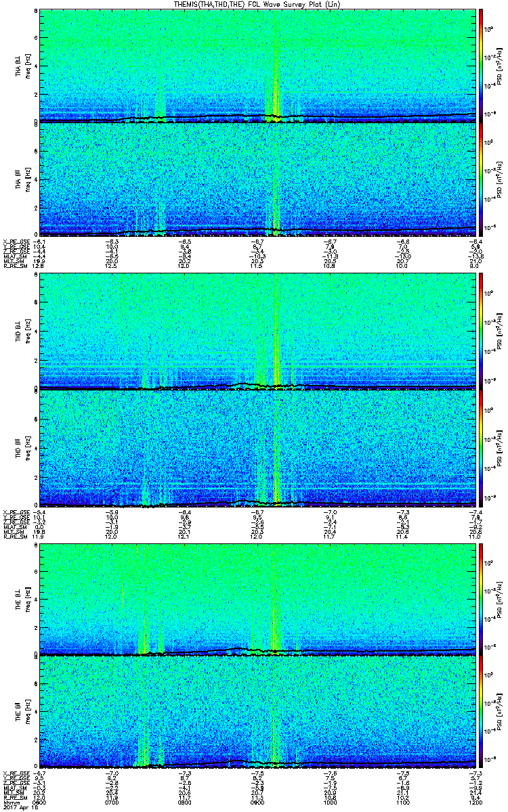
Task: Click the THD B⊥ spectrogram panel
Action: coord(257,332)
